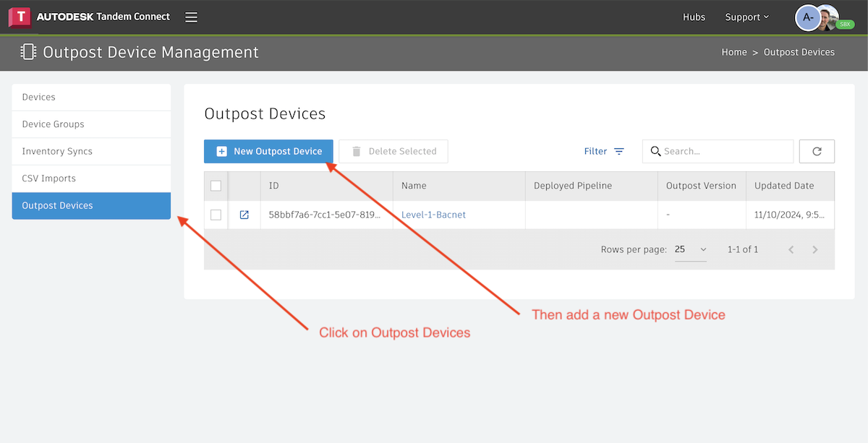Sort by the Updated Date column header
868x443 pixels.
pyautogui.click(x=791, y=186)
